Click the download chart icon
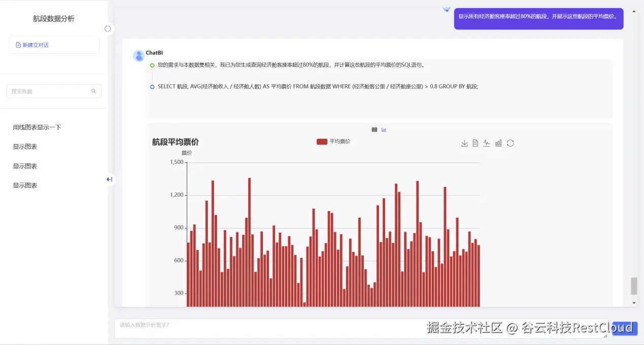644x345 pixels. pos(464,143)
